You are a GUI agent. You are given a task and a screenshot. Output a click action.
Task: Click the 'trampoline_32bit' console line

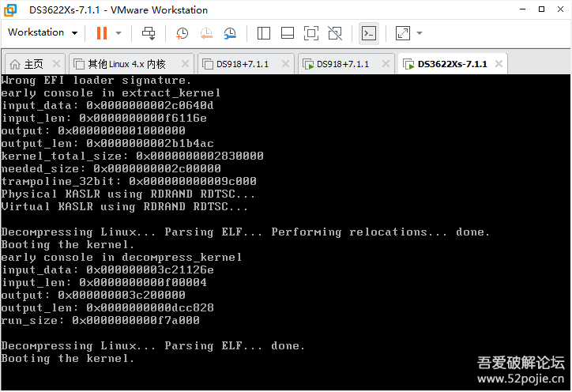click(x=129, y=182)
